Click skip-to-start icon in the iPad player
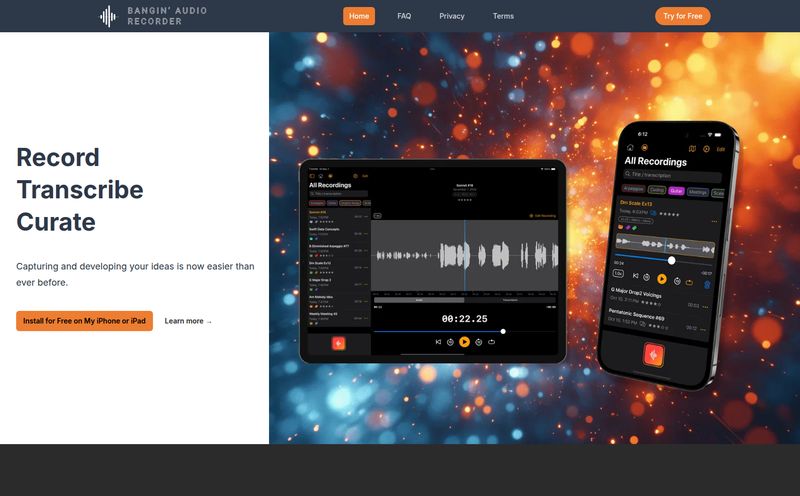The height and width of the screenshot is (496, 800). tap(438, 342)
